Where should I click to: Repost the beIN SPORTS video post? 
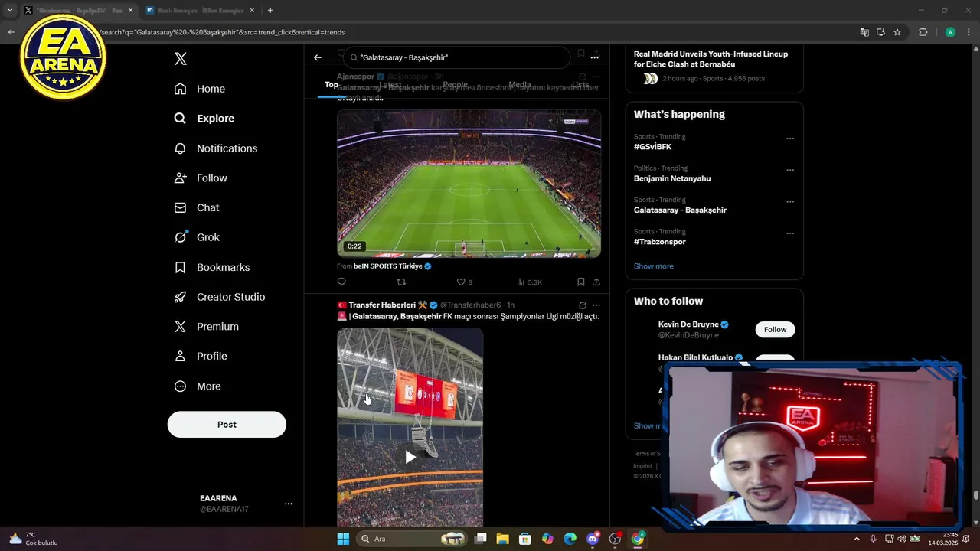coord(401,282)
